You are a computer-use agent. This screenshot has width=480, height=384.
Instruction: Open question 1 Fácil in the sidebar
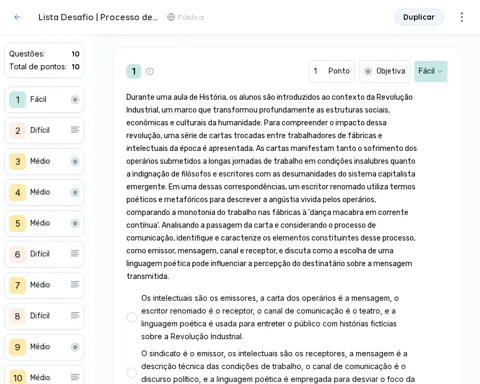click(44, 100)
